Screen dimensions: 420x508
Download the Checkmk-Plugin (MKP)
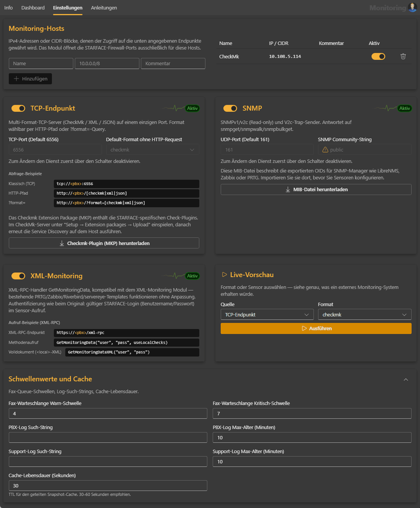click(104, 243)
